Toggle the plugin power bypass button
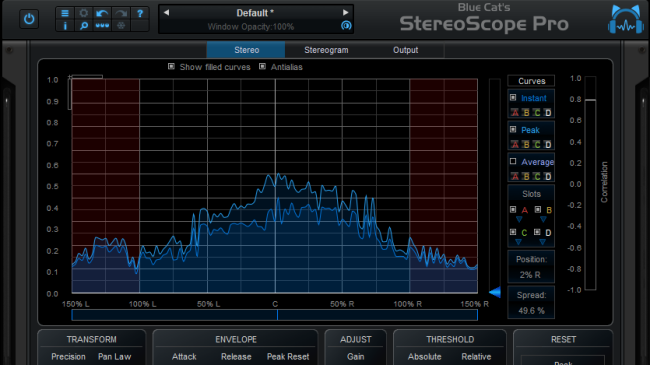 pyautogui.click(x=29, y=19)
